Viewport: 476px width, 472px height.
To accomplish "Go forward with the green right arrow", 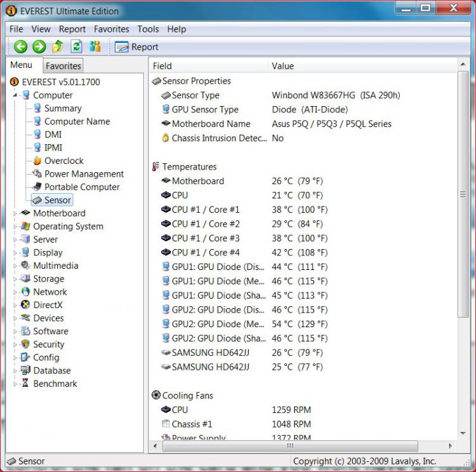I will [39, 47].
